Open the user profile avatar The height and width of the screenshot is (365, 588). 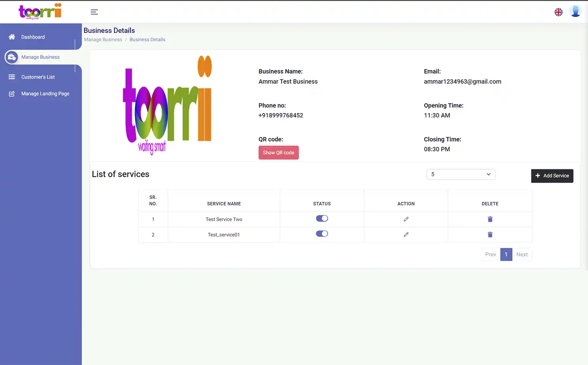575,11
